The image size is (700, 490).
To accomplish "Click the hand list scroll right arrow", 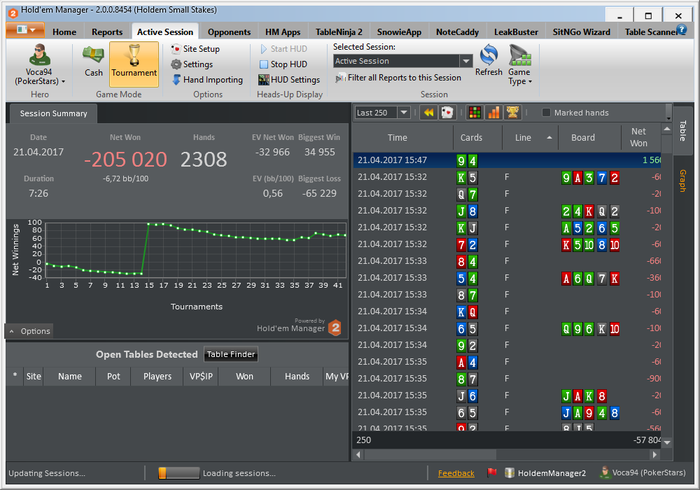I will (x=654, y=455).
